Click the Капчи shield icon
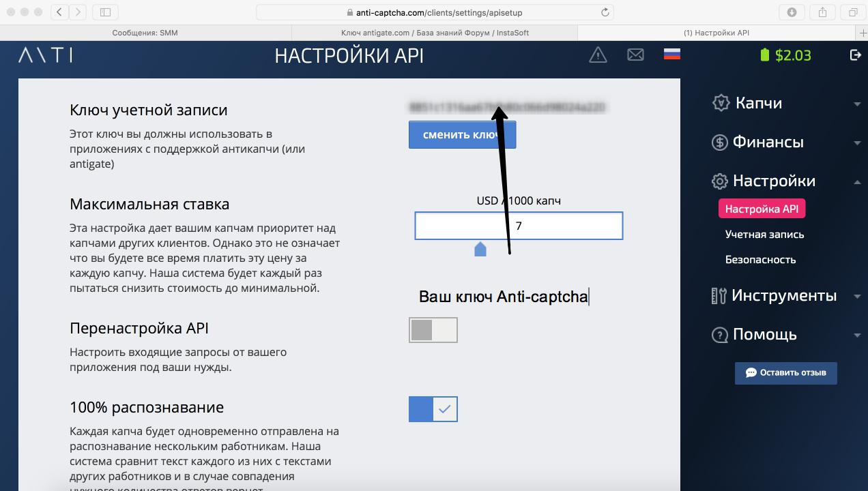This screenshot has width=868, height=491. pyautogui.click(x=721, y=103)
